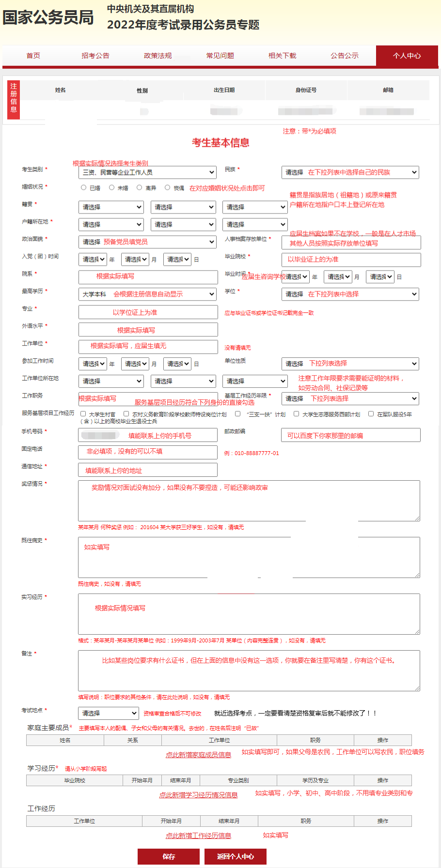Image resolution: width=441 pixels, height=868 pixels.
Task: Go to the 政策法规 tab
Action: (158, 56)
